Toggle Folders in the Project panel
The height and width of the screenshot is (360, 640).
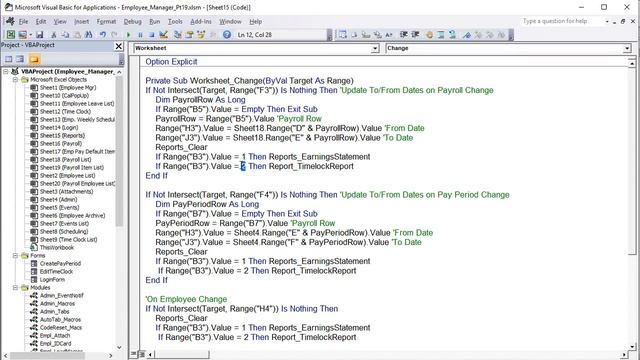[x=34, y=59]
